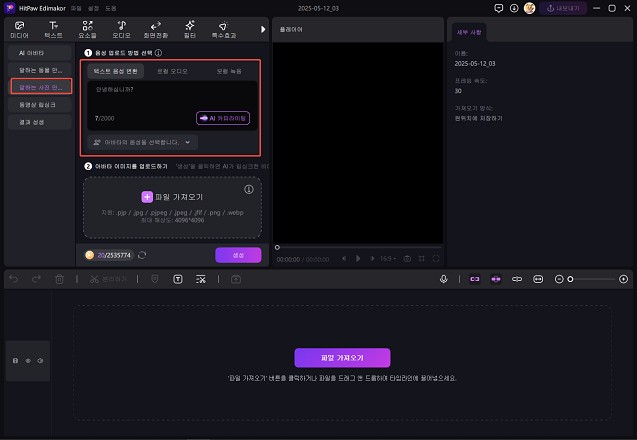Open the 미디어 (Media) panel
Screen dimensions: 637x440
pos(19,28)
